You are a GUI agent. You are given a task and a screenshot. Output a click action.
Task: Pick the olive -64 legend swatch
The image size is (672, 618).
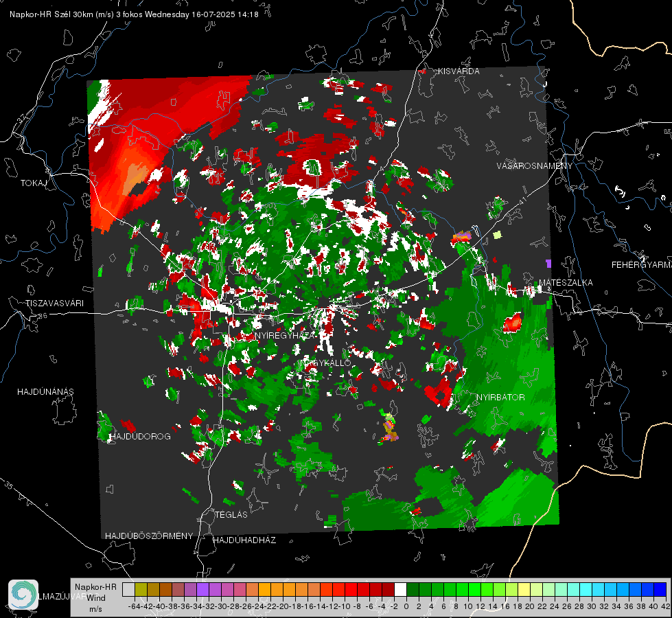[141, 589]
